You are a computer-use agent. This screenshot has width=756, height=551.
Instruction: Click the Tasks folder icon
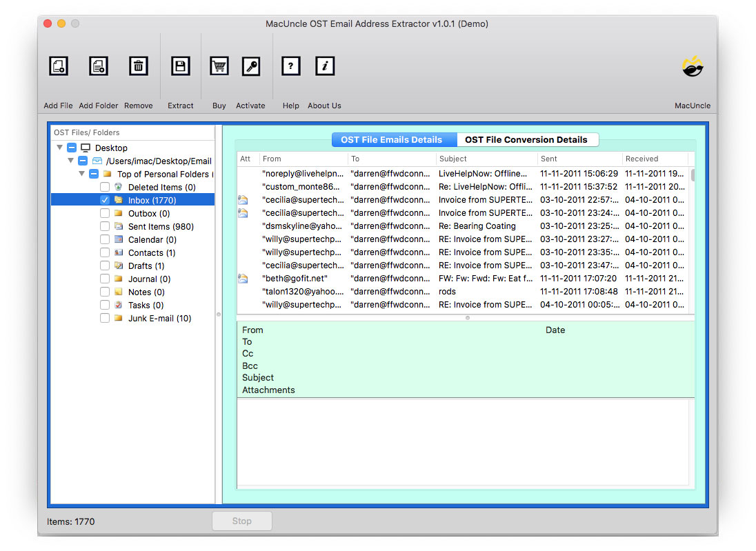coord(118,305)
